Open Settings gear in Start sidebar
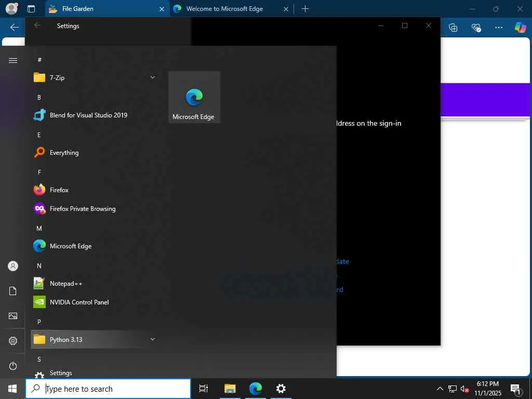 tap(13, 341)
